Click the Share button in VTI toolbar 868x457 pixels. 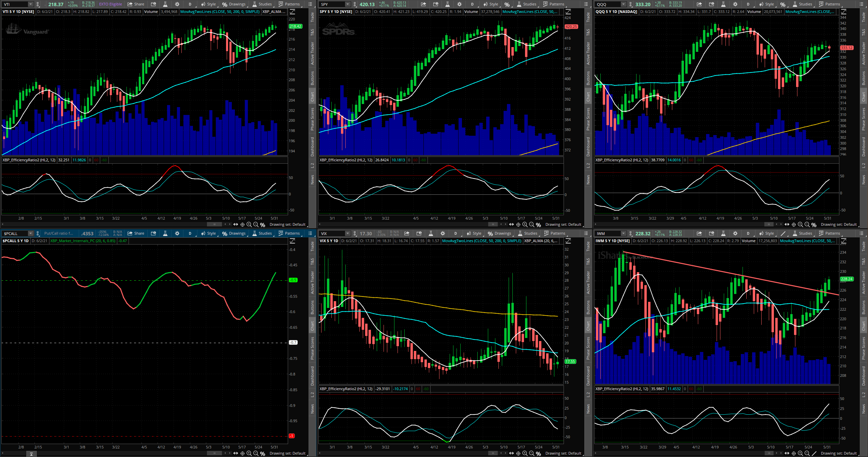click(136, 4)
